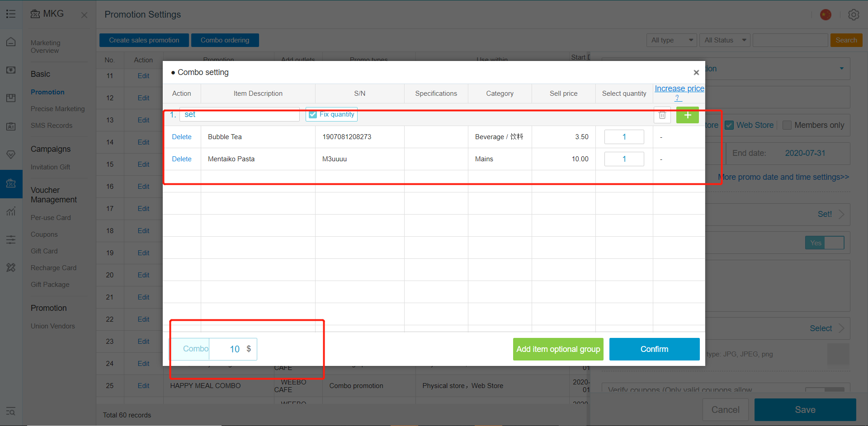868x426 pixels.
Task: Switch the Yes toggle off
Action: pyautogui.click(x=825, y=243)
